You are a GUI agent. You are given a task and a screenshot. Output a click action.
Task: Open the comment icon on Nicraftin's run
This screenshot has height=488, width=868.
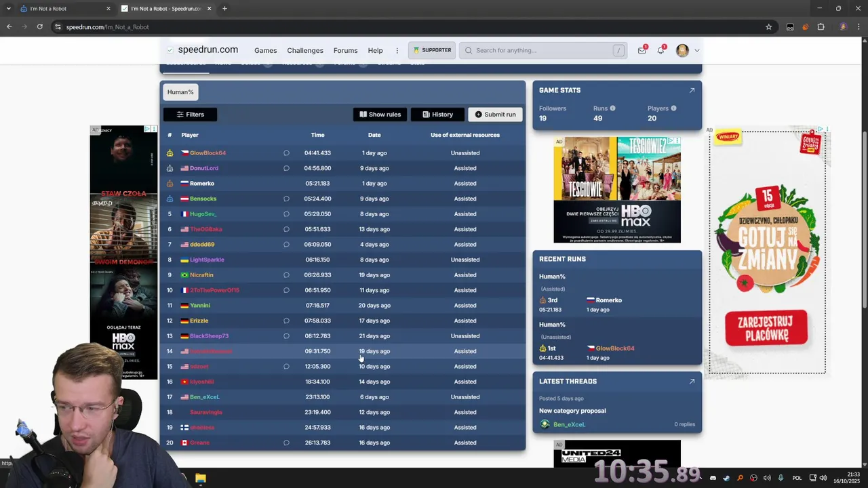click(286, 275)
